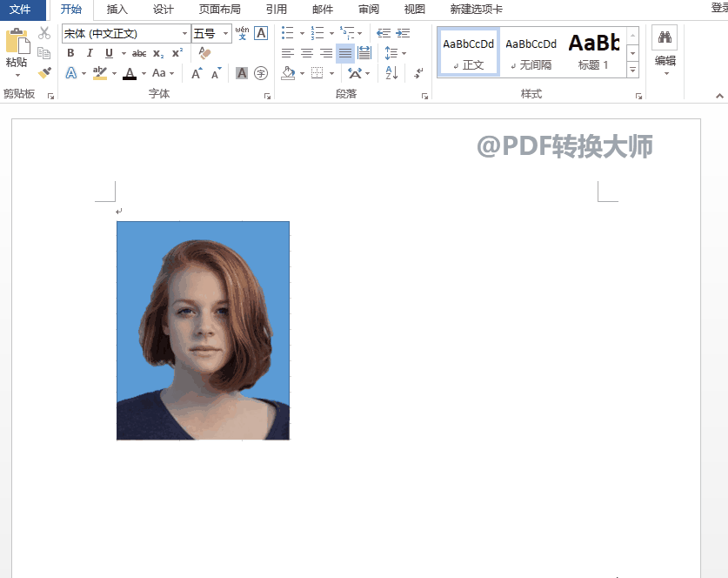Click the borders icon
The height and width of the screenshot is (578, 728).
[x=317, y=73]
